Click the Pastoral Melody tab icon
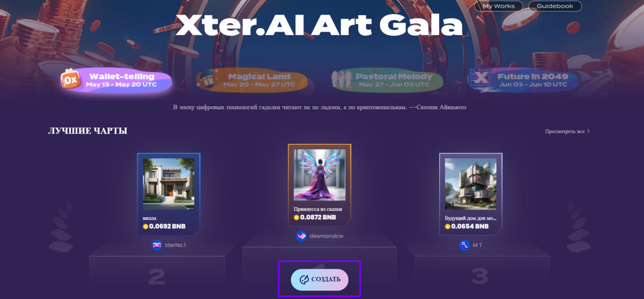The width and height of the screenshot is (644, 299). 342,80
